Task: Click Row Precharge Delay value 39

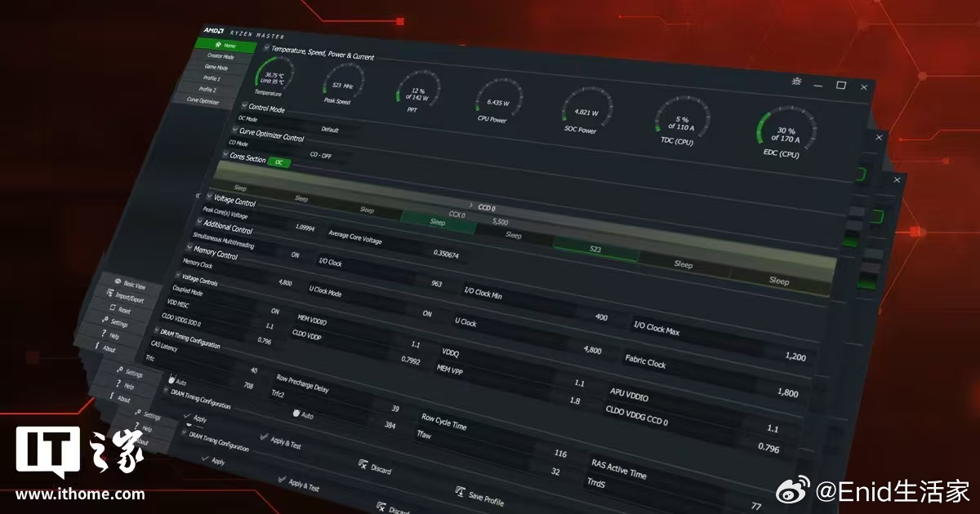Action: (x=395, y=409)
